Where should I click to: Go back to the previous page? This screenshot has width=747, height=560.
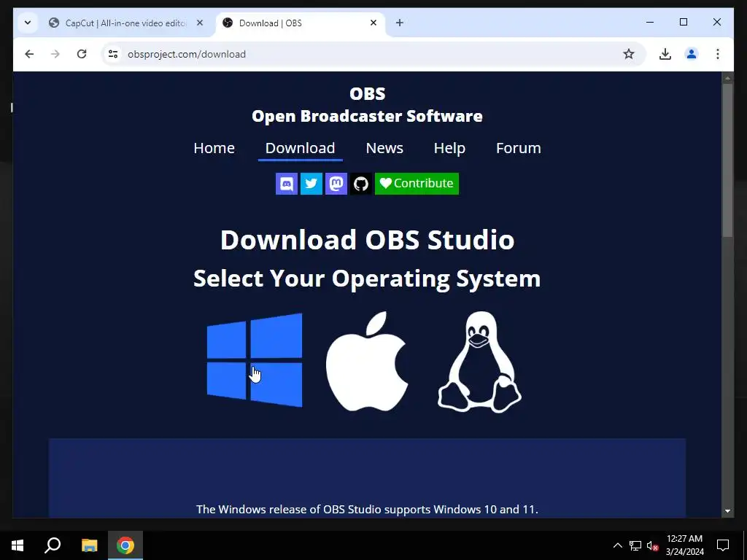(29, 54)
